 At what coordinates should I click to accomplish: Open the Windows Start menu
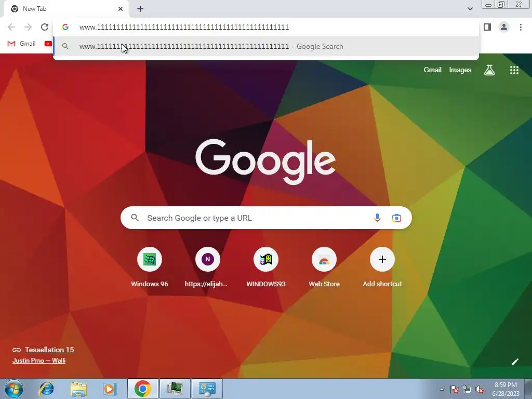(x=14, y=389)
